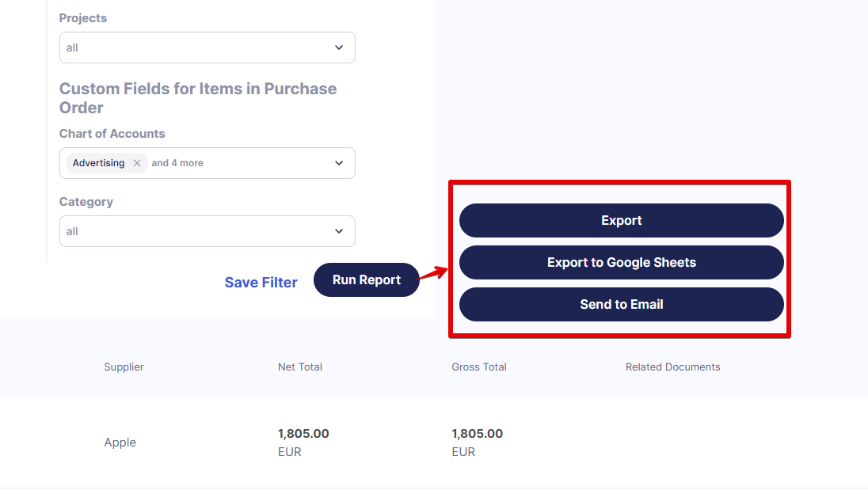Click the Gross Total column header

click(x=478, y=367)
